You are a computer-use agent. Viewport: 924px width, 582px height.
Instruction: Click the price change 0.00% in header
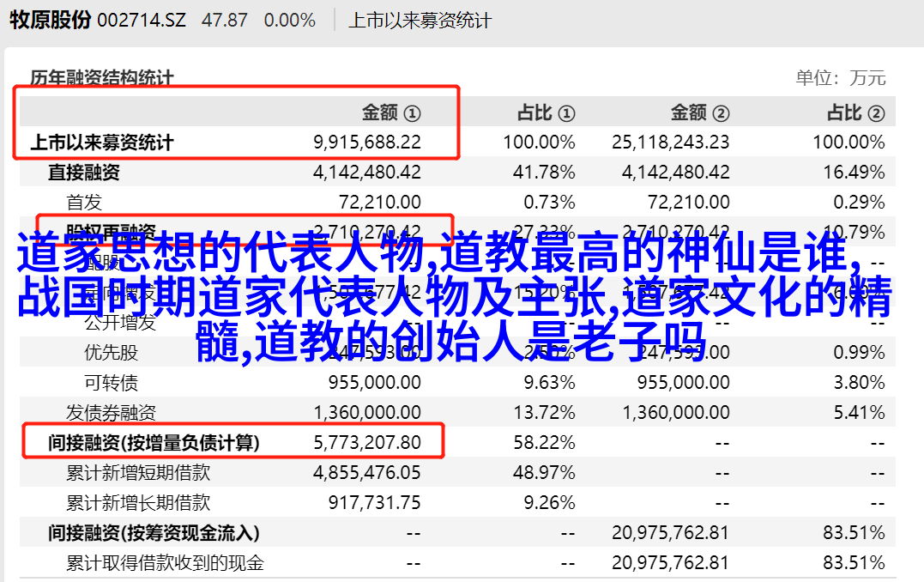289,21
